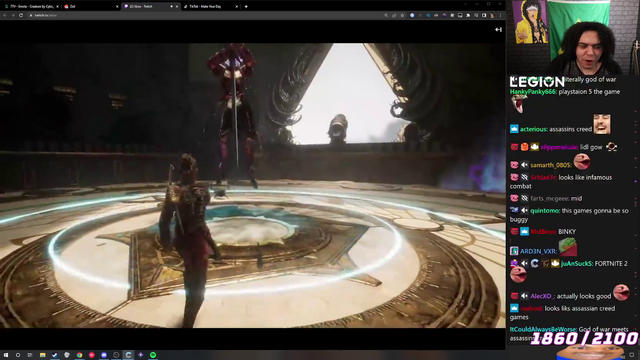Click the game video in the Twitch player
Viewport: 640px width, 360px height.
tap(253, 185)
